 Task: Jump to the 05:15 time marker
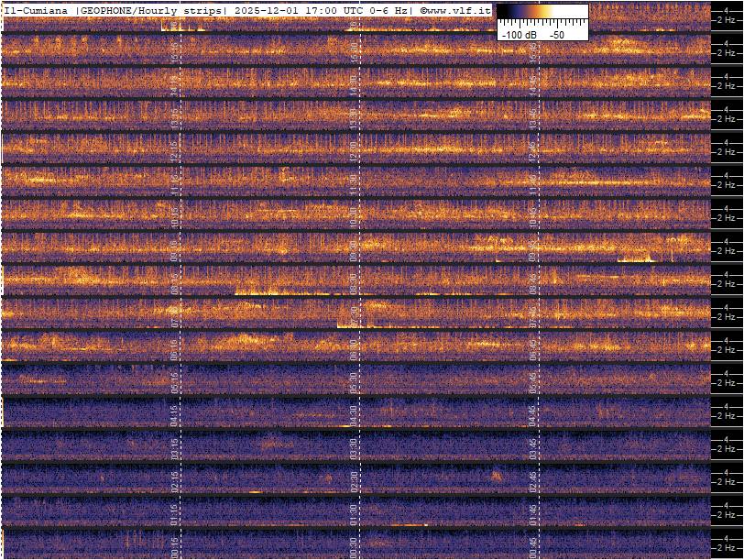coord(175,380)
